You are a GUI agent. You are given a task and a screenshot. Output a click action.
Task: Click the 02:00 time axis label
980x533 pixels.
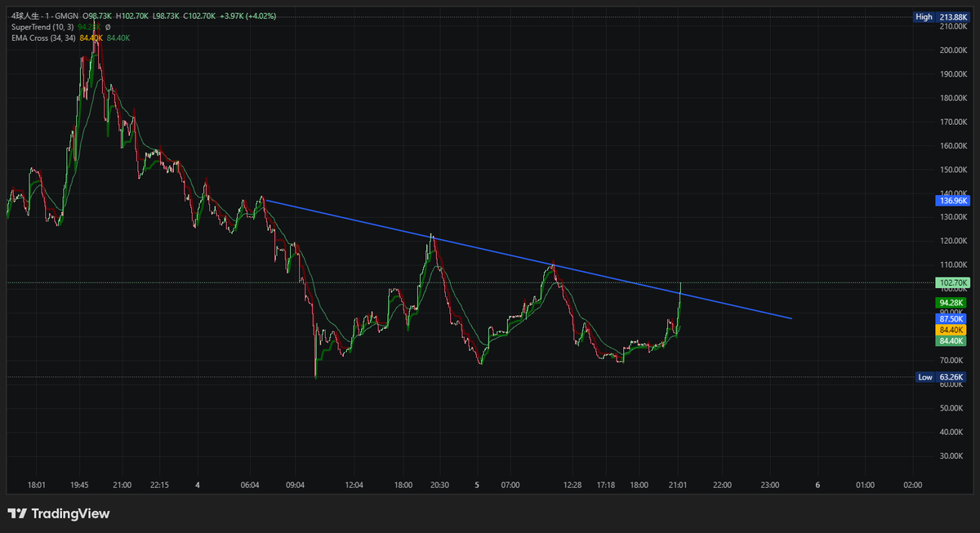[x=912, y=485]
